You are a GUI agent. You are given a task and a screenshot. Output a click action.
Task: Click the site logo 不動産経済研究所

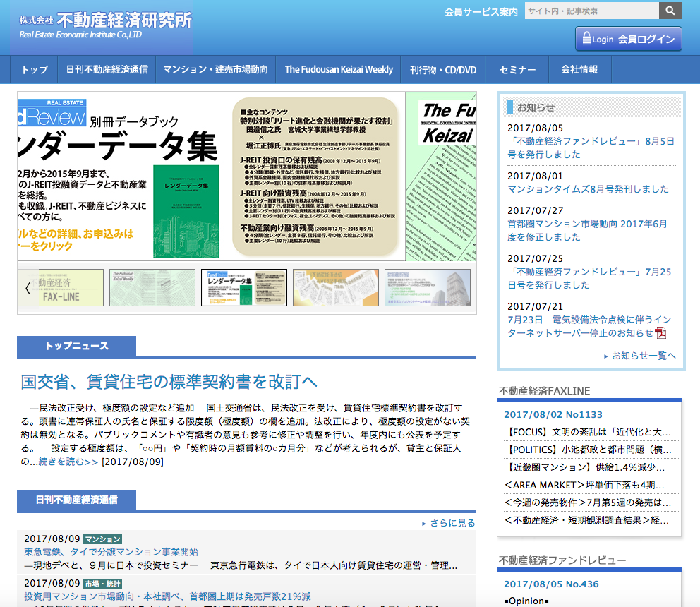[106, 25]
